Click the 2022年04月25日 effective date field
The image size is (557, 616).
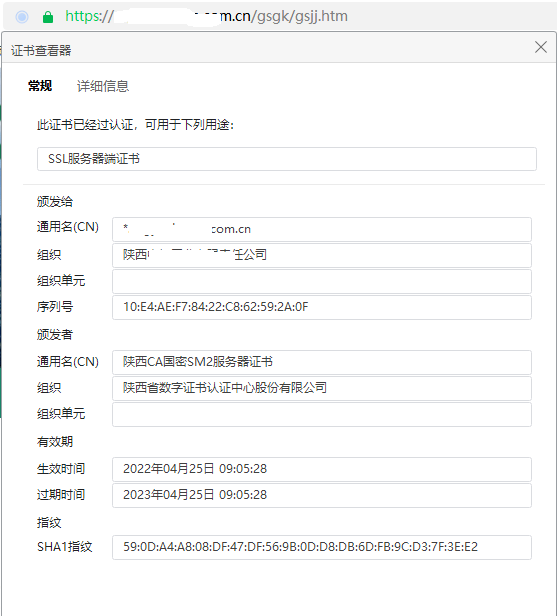click(x=322, y=469)
